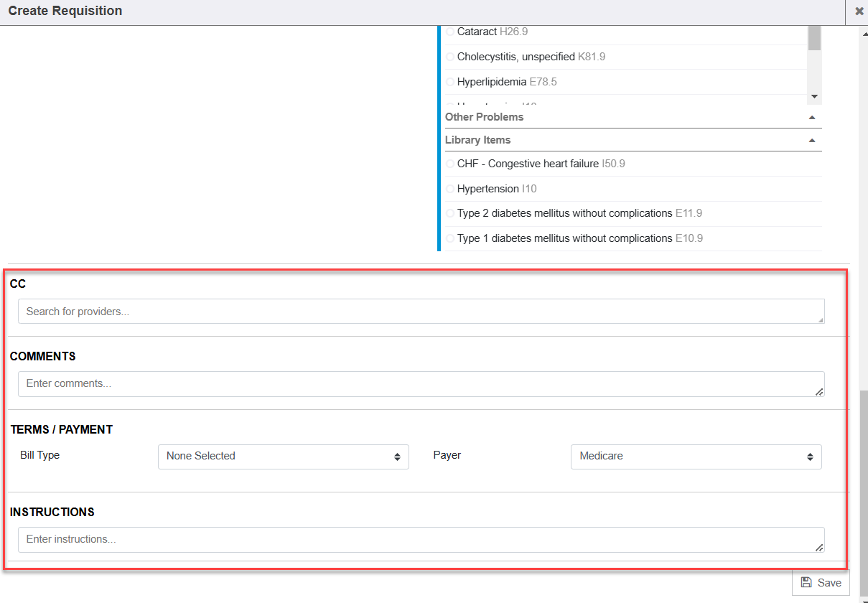868x603 pixels.
Task: Pick Hypertension I10 from Library Items
Action: [x=450, y=189]
